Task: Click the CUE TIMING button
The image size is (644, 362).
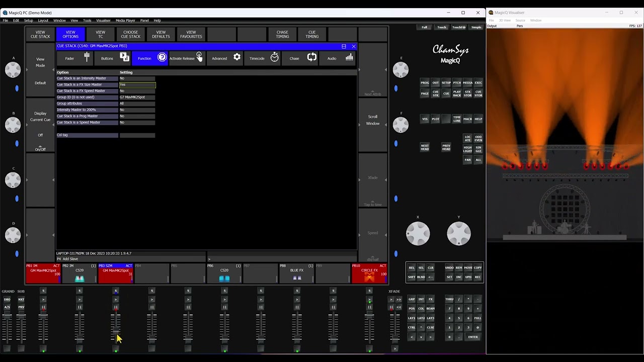Action: (x=312, y=34)
